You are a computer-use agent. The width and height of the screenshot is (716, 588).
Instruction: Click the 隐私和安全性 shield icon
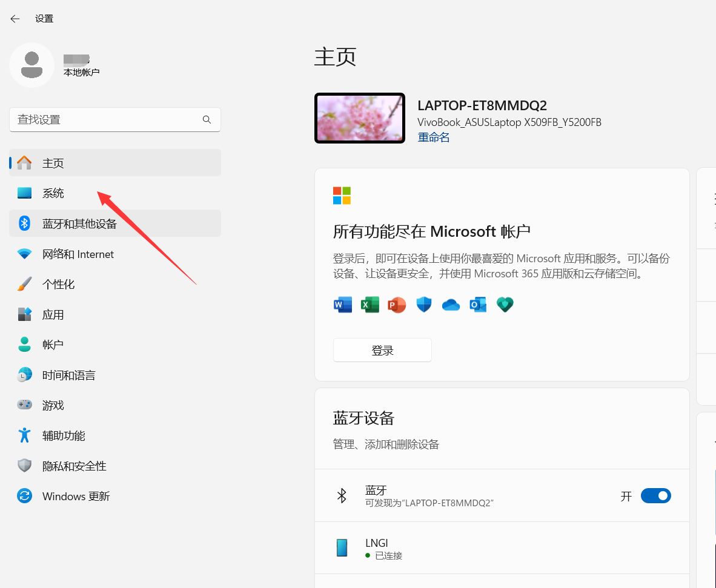pyautogui.click(x=24, y=466)
